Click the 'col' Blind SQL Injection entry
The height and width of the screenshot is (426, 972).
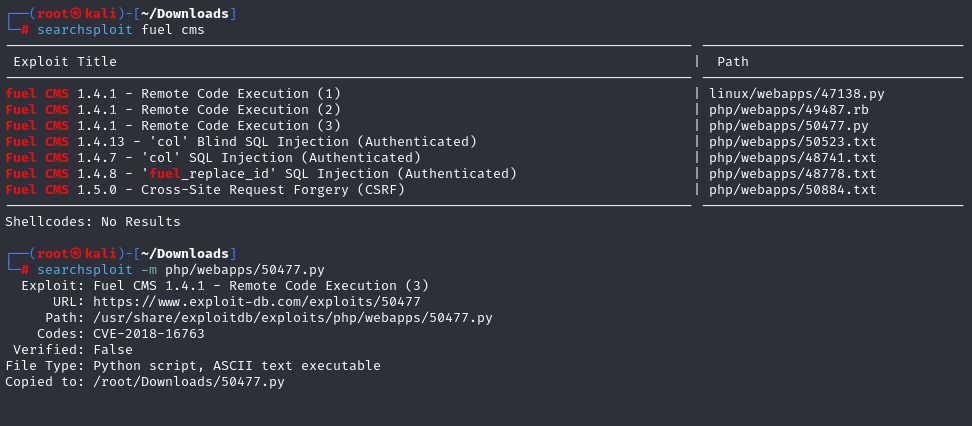(241, 142)
